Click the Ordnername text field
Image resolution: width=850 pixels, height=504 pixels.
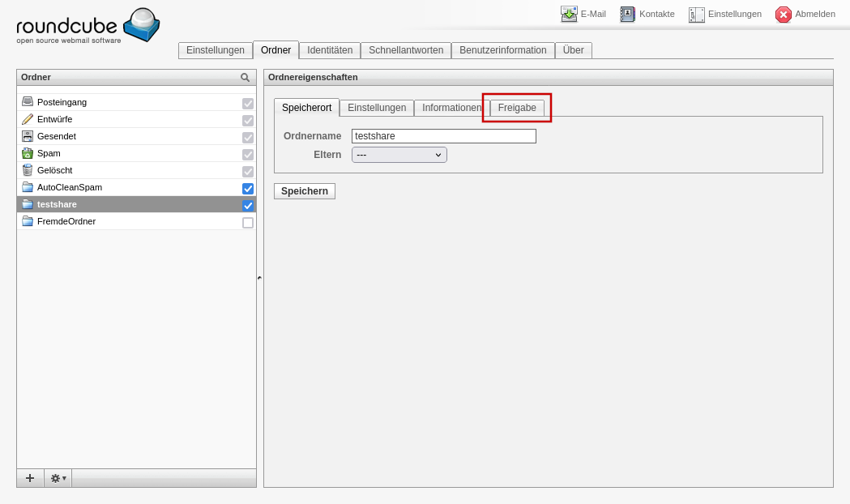click(443, 136)
